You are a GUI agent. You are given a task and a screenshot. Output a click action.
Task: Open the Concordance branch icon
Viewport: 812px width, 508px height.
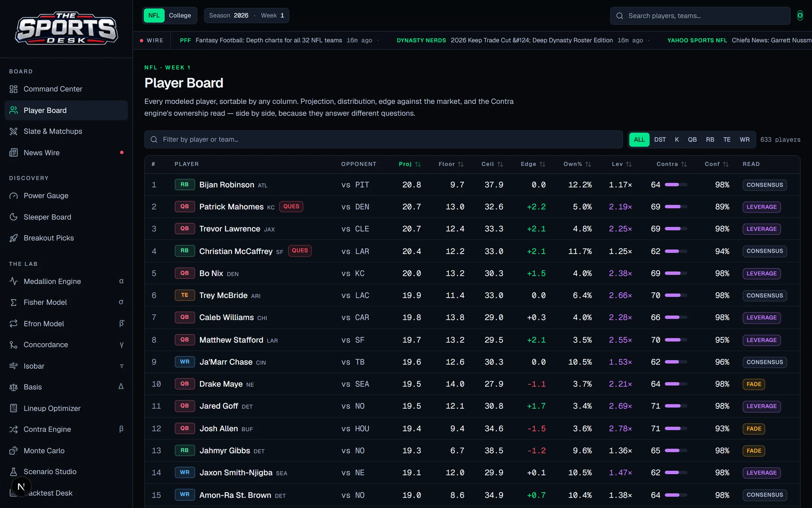point(14,345)
